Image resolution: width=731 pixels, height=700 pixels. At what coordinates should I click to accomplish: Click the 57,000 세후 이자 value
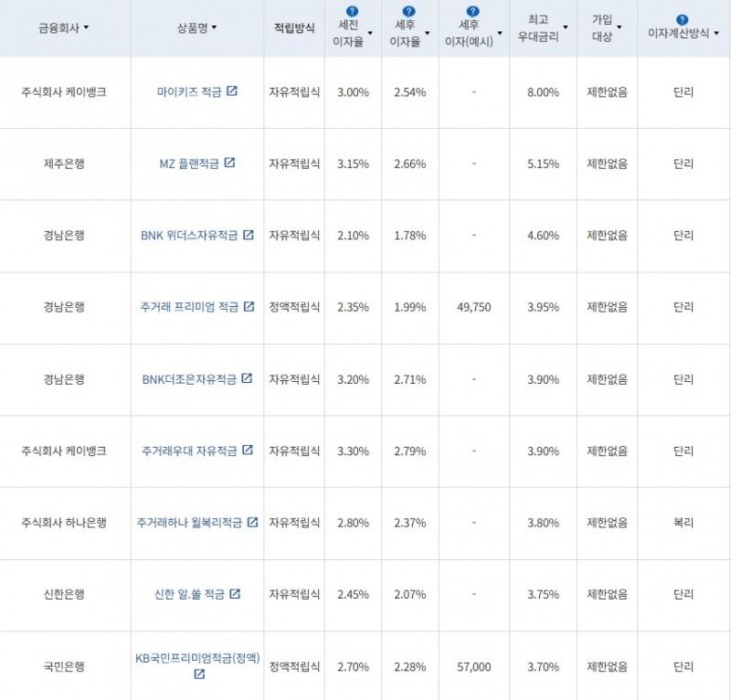click(x=474, y=667)
